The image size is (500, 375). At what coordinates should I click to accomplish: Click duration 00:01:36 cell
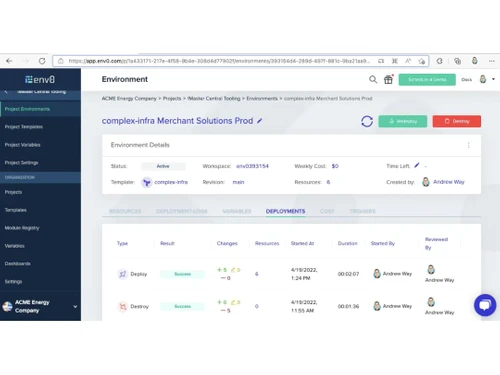click(x=348, y=306)
